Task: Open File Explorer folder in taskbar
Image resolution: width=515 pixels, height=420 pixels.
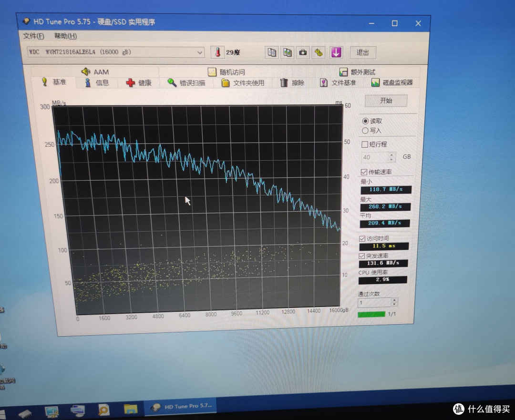Action: point(130,409)
